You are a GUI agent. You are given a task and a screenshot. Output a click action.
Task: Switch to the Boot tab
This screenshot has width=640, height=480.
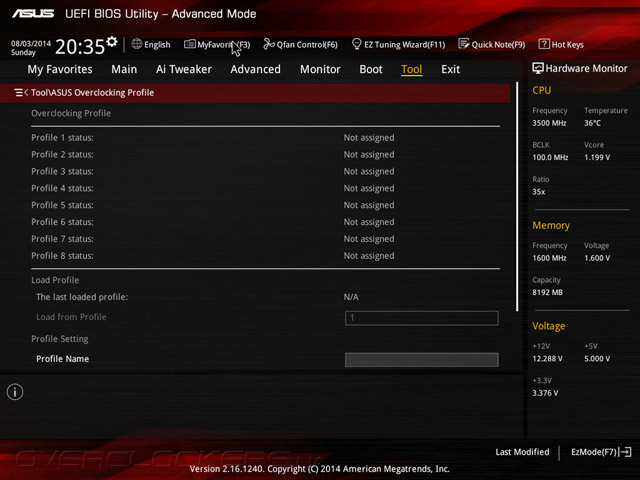coord(371,69)
